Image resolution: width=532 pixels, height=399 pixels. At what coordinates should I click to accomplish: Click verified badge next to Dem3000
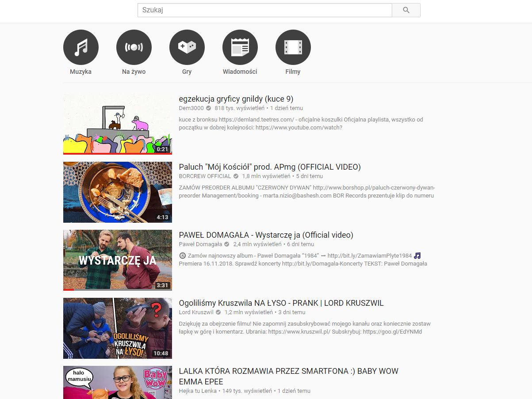208,108
